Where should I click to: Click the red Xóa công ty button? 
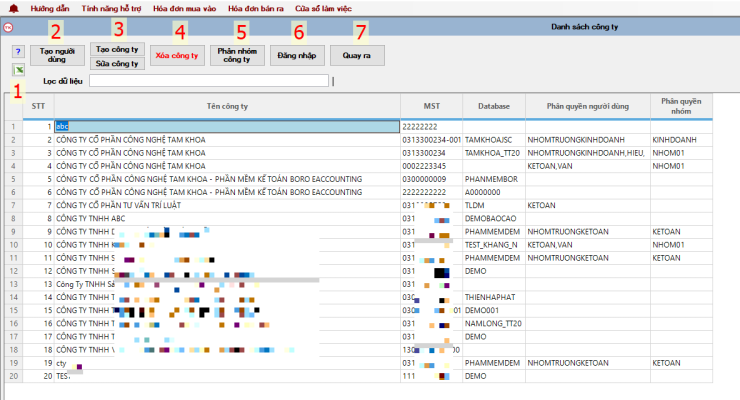click(x=177, y=55)
